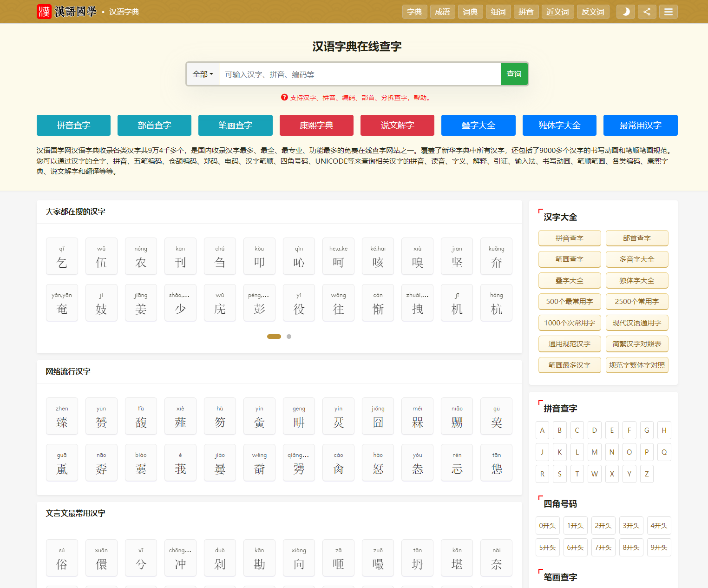Select the active first carousel page indicator
The width and height of the screenshot is (708, 588).
(x=274, y=337)
